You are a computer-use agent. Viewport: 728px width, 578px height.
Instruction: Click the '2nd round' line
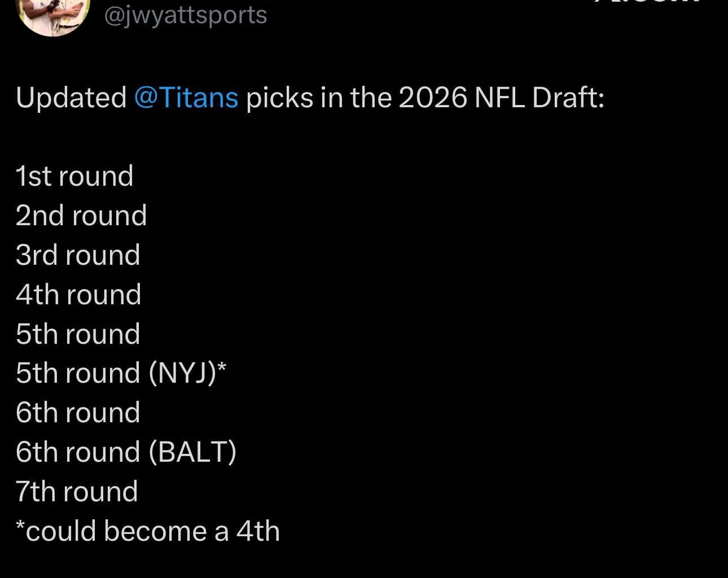click(81, 215)
